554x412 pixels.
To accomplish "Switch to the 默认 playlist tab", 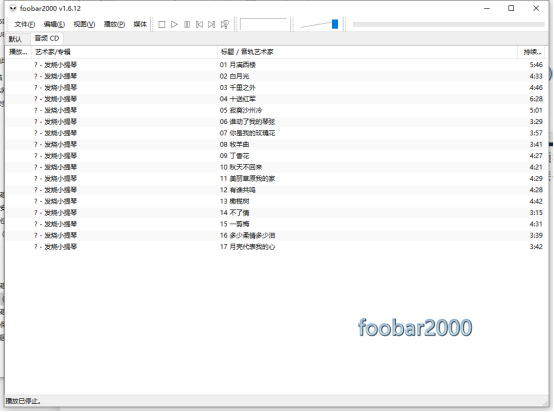I will click(15, 39).
